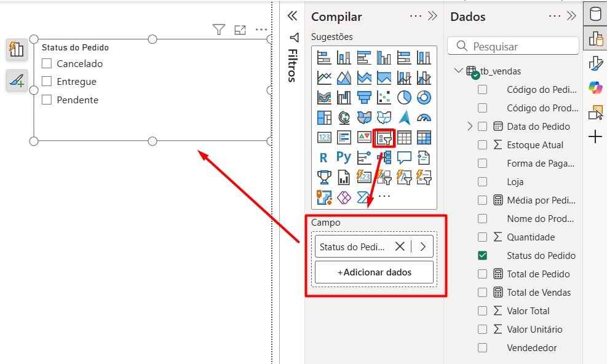Choose the donut chart visualization
Image resolution: width=607 pixels, height=364 pixels.
pyautogui.click(x=424, y=98)
